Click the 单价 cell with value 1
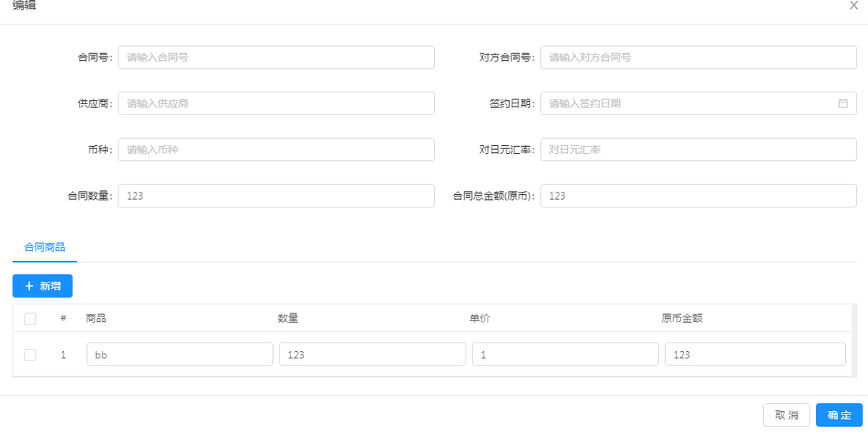This screenshot has height=434, width=868. tap(565, 354)
